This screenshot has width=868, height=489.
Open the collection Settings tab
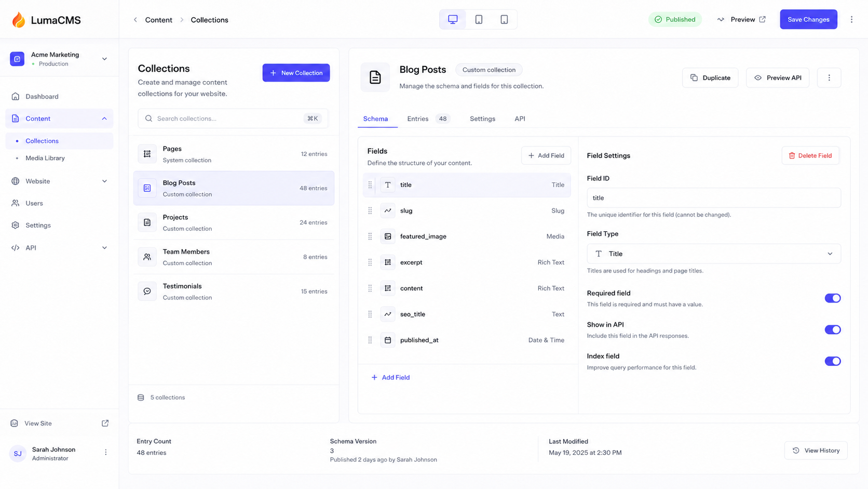point(482,119)
